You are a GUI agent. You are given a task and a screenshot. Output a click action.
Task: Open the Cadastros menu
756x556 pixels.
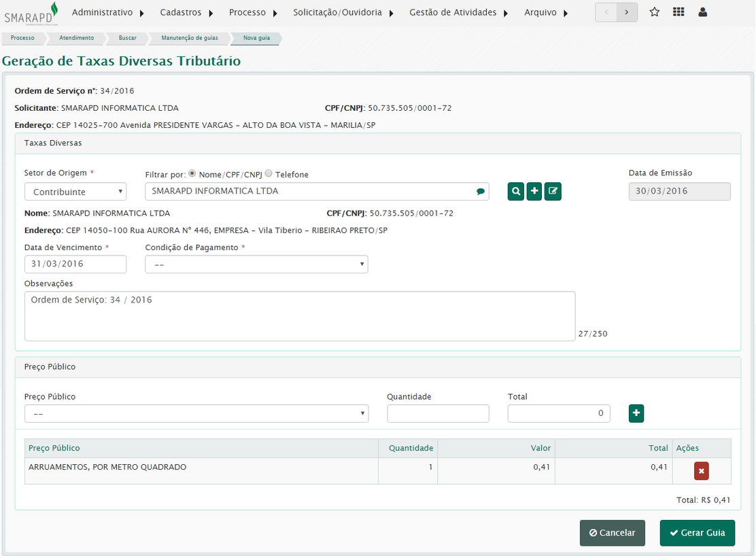tap(186, 12)
